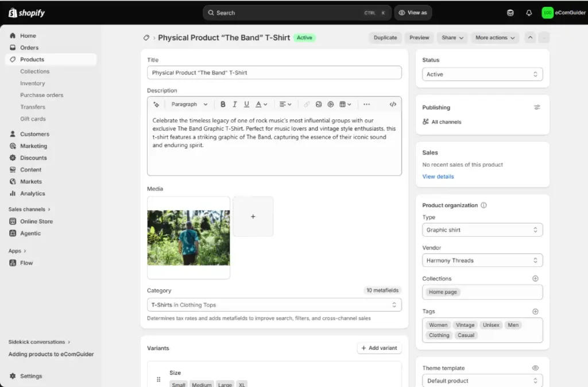The width and height of the screenshot is (588, 387).
Task: Click inside the description text area
Action: [x=274, y=143]
